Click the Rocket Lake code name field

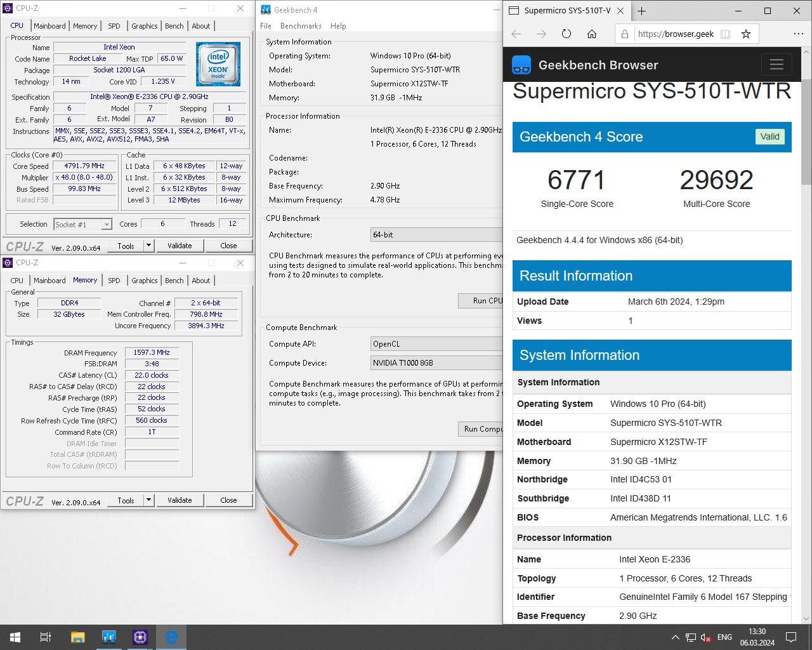88,58
